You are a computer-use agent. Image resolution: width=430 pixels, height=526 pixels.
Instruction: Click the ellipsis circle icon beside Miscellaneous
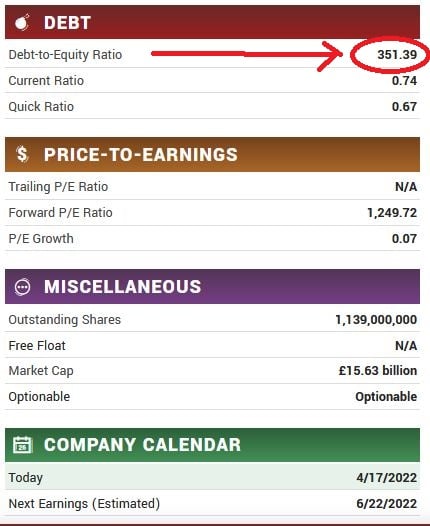(x=22, y=287)
